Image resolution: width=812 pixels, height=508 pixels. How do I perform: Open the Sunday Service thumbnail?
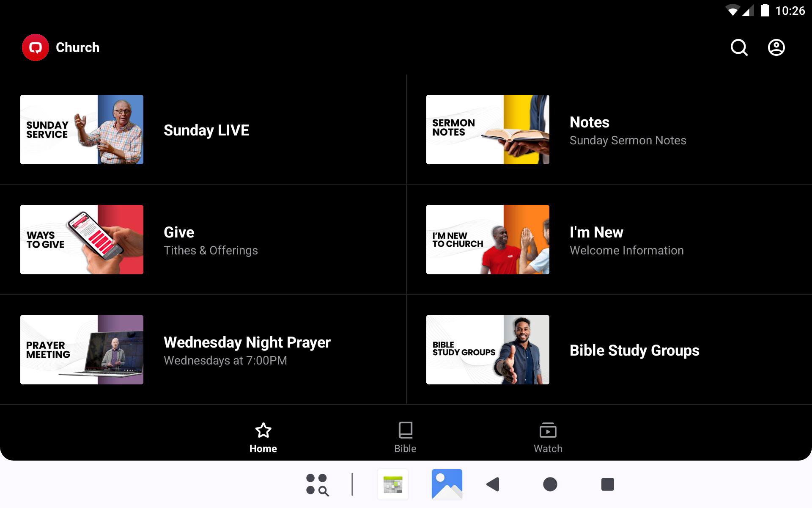tap(82, 130)
